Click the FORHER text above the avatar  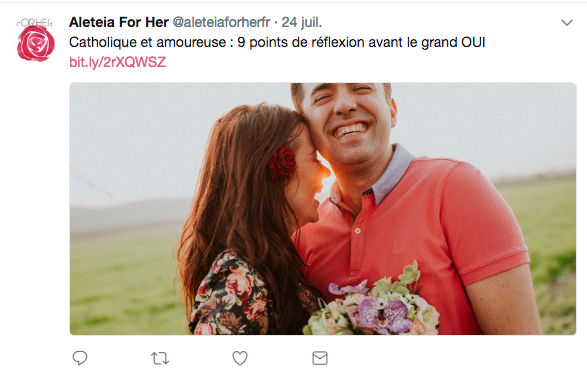pos(34,22)
